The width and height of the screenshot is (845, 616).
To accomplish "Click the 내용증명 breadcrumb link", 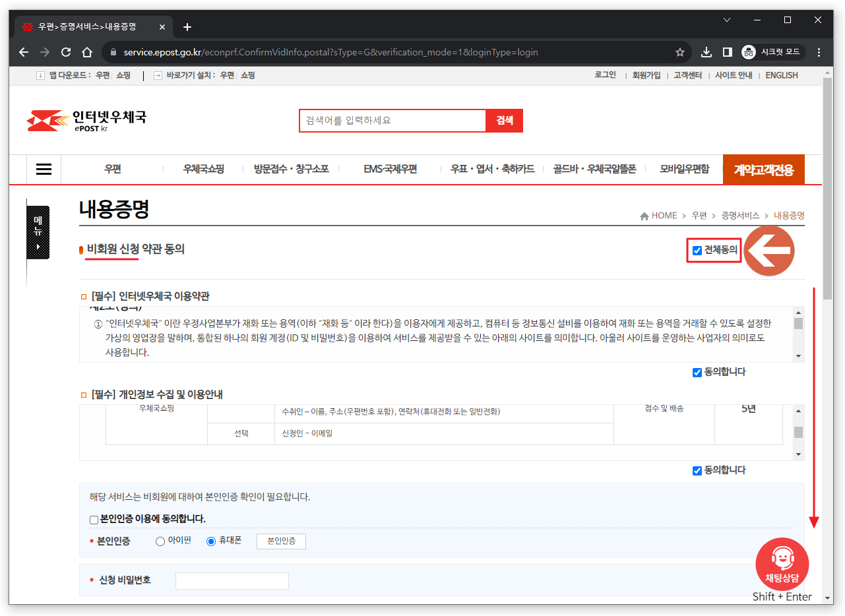I will tap(789, 216).
